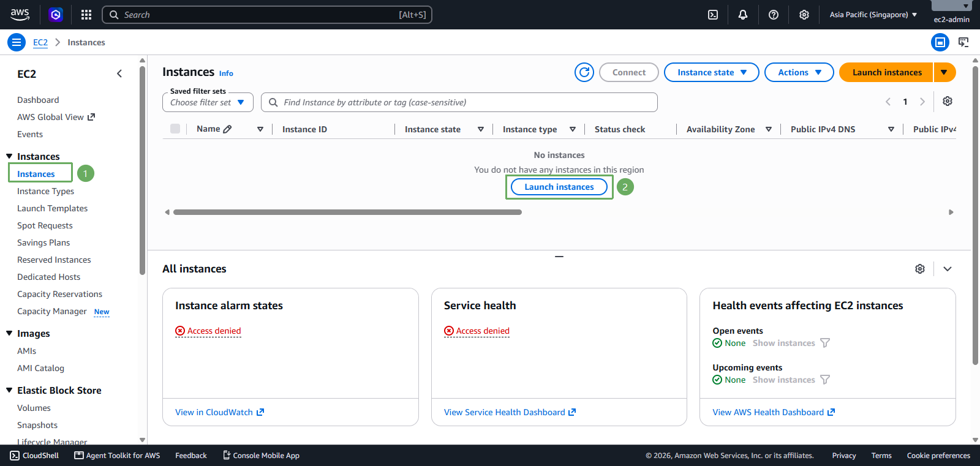This screenshot has width=980, height=466.
Task: Open the Actions dropdown
Action: (799, 72)
